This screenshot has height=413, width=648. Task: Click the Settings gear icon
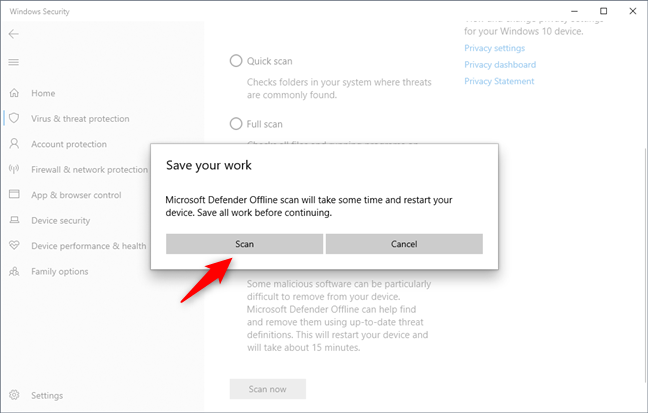point(14,395)
